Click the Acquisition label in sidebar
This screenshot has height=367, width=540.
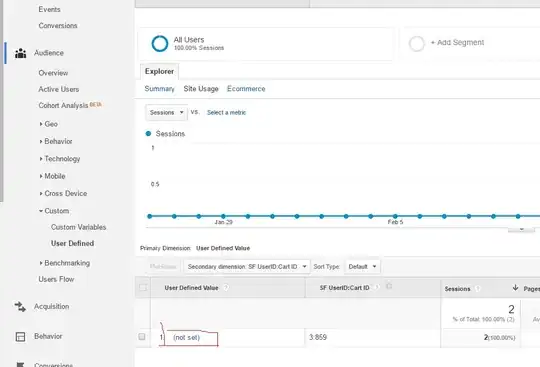pos(52,306)
